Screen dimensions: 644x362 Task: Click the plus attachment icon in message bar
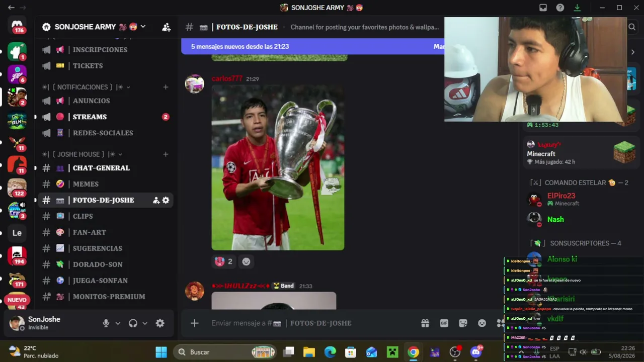(195, 323)
